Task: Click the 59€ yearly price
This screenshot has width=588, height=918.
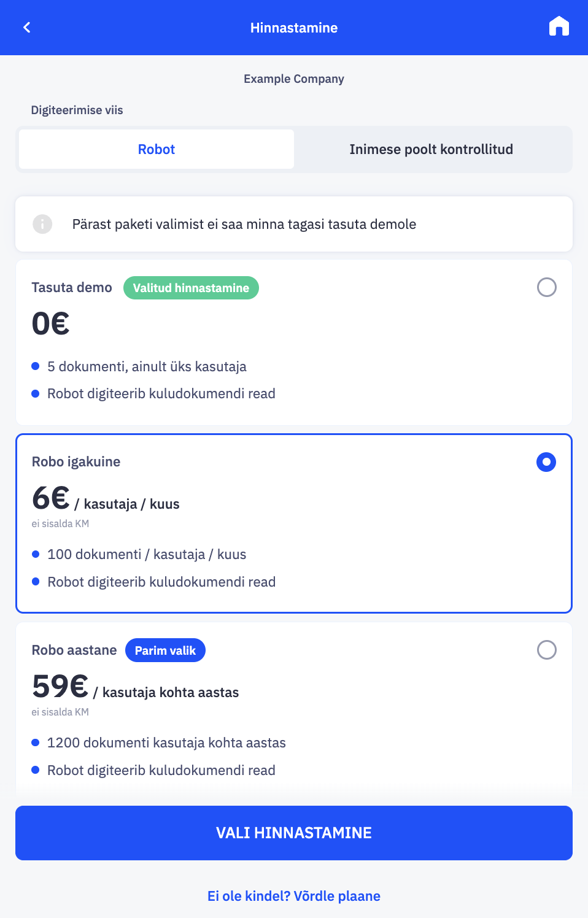Action: pos(60,686)
